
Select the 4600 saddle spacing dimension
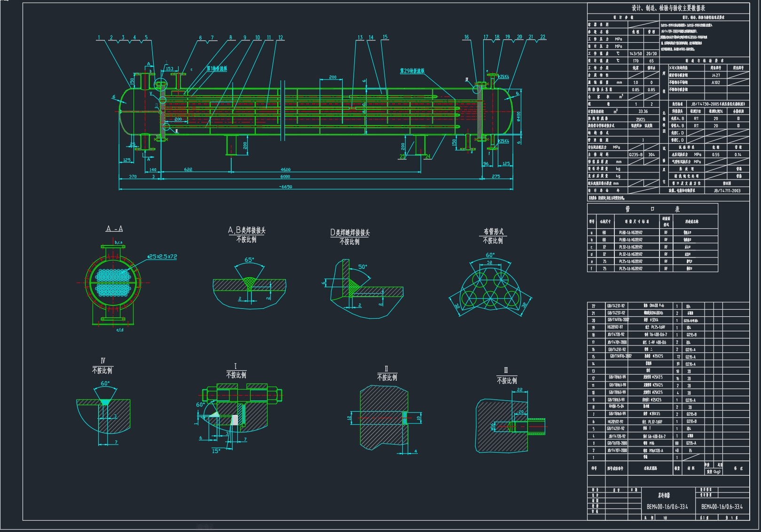tap(285, 170)
